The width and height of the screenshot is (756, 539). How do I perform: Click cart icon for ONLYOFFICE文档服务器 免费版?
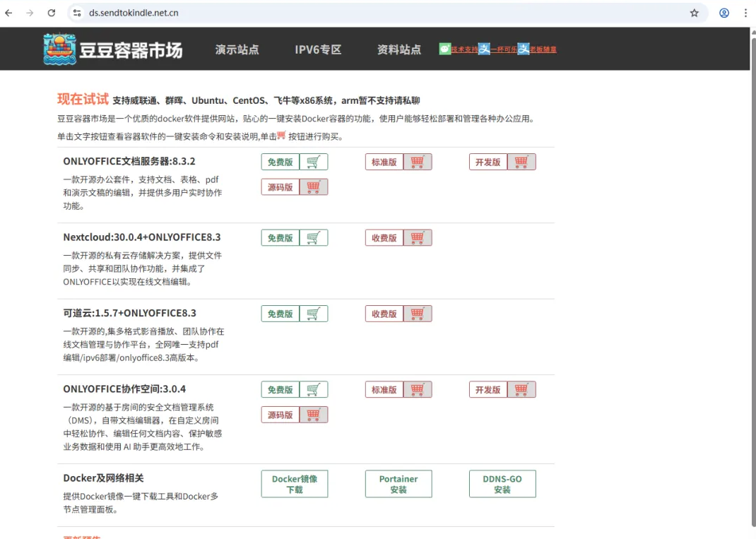pos(314,162)
